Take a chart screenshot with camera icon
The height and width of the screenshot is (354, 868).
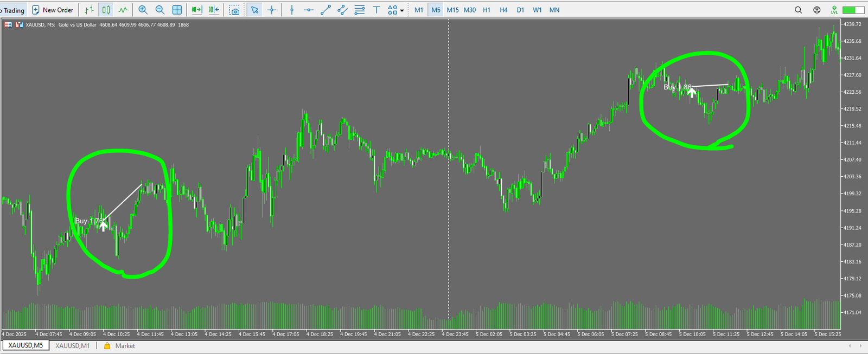(234, 10)
